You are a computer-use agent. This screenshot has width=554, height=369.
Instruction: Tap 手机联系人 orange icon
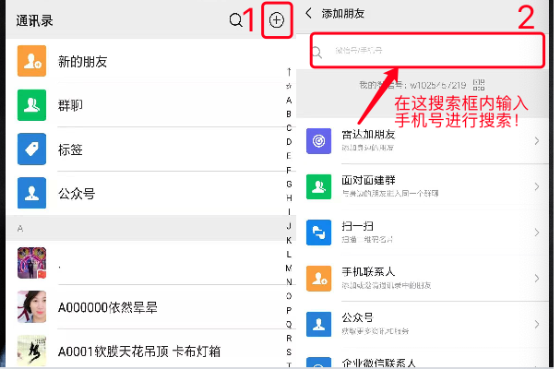(319, 279)
